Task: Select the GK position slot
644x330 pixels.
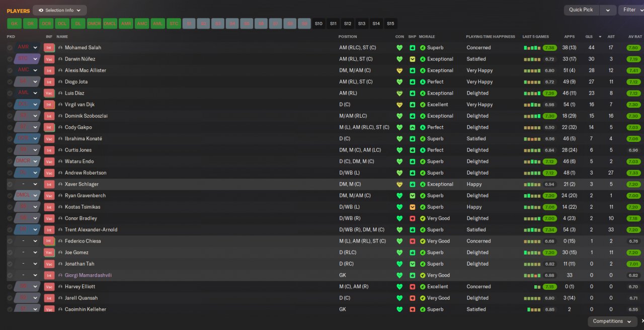Action: pyautogui.click(x=14, y=24)
